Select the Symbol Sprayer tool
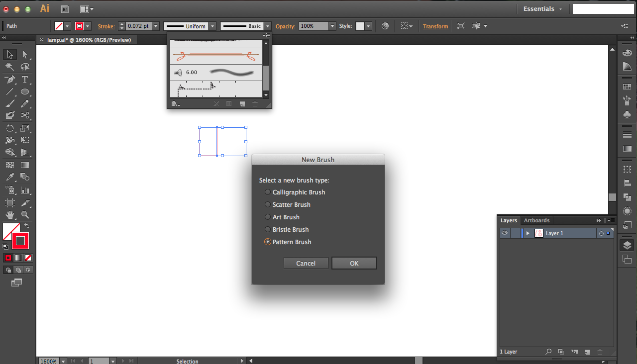This screenshot has height=364, width=637. 10,190
